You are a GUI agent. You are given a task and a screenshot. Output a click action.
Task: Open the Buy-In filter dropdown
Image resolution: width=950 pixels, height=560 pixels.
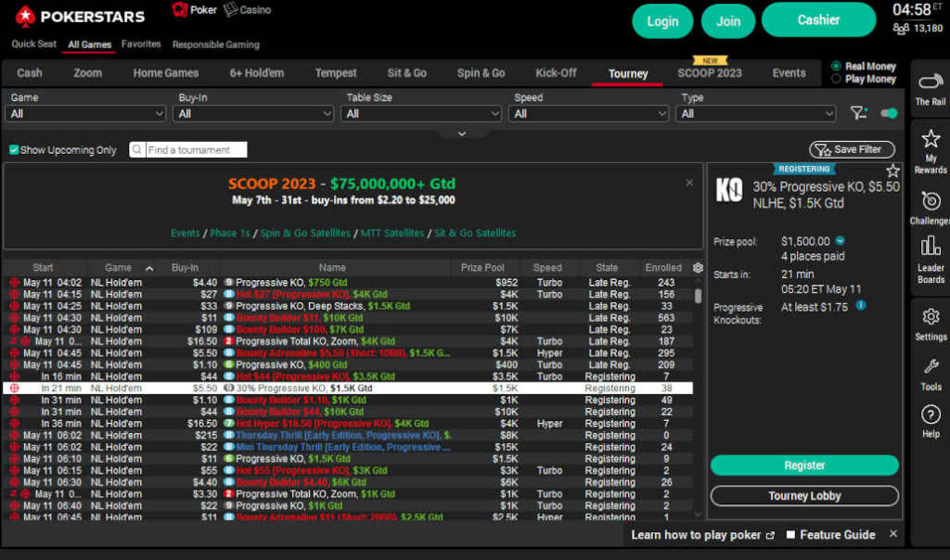[253, 113]
